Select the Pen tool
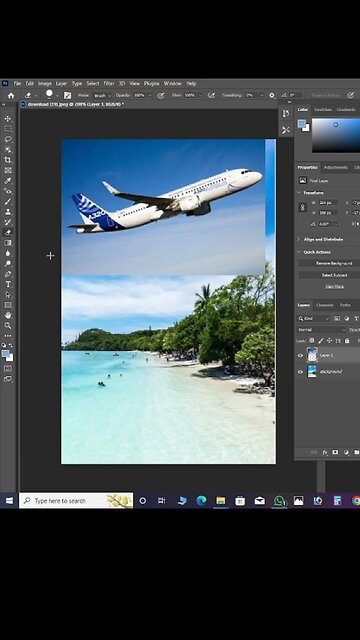360x640 pixels. 8,274
